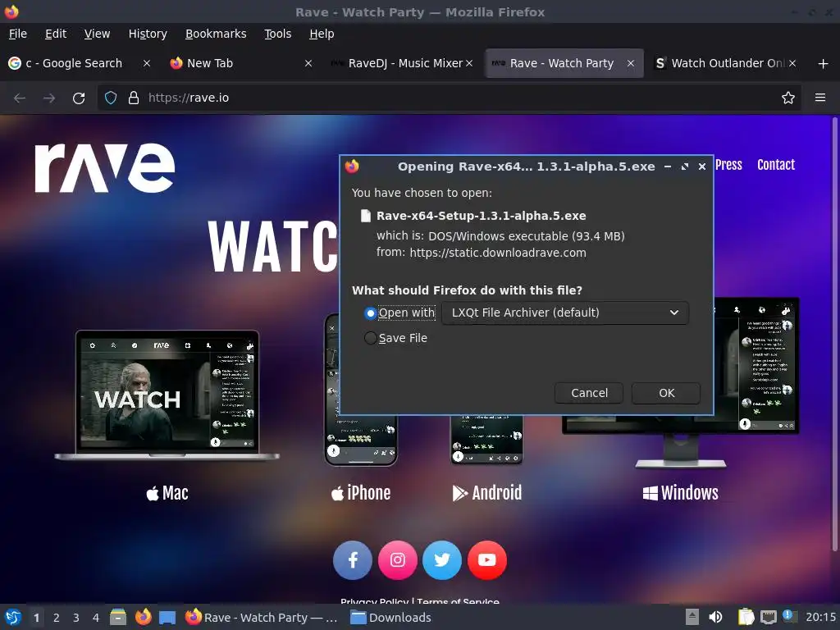Click the MacBook laptop preview image

pos(167,395)
